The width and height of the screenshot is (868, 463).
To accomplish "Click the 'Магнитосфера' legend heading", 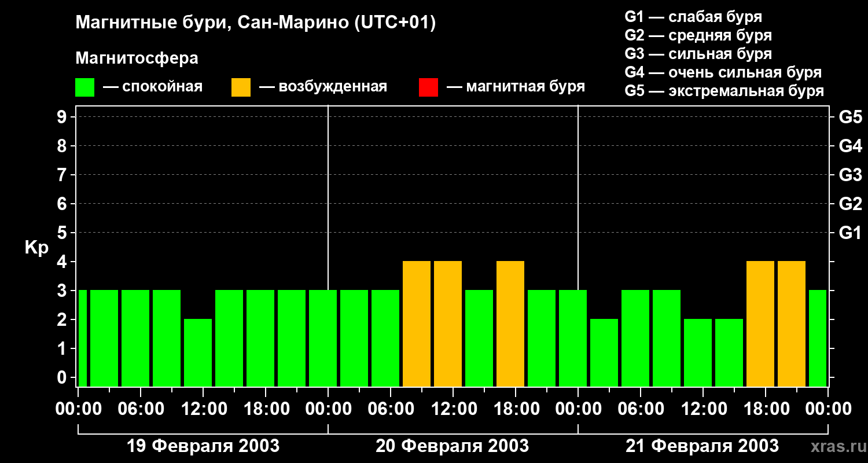I will pyautogui.click(x=137, y=58).
